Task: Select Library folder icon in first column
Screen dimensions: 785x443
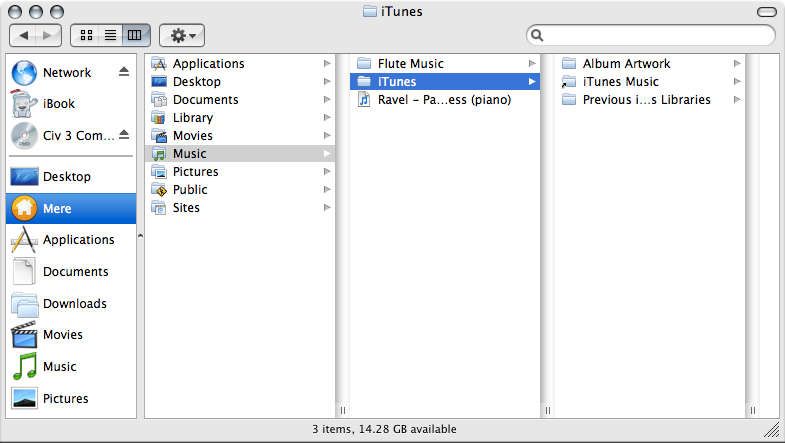Action: tap(159, 118)
